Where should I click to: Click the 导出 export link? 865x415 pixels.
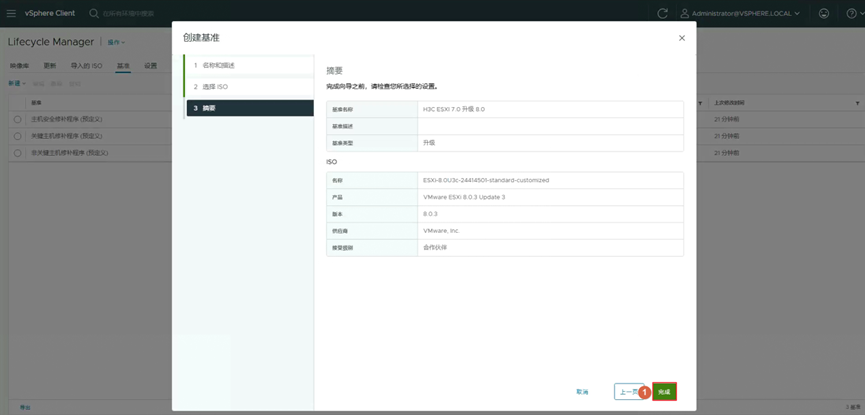[x=25, y=407]
